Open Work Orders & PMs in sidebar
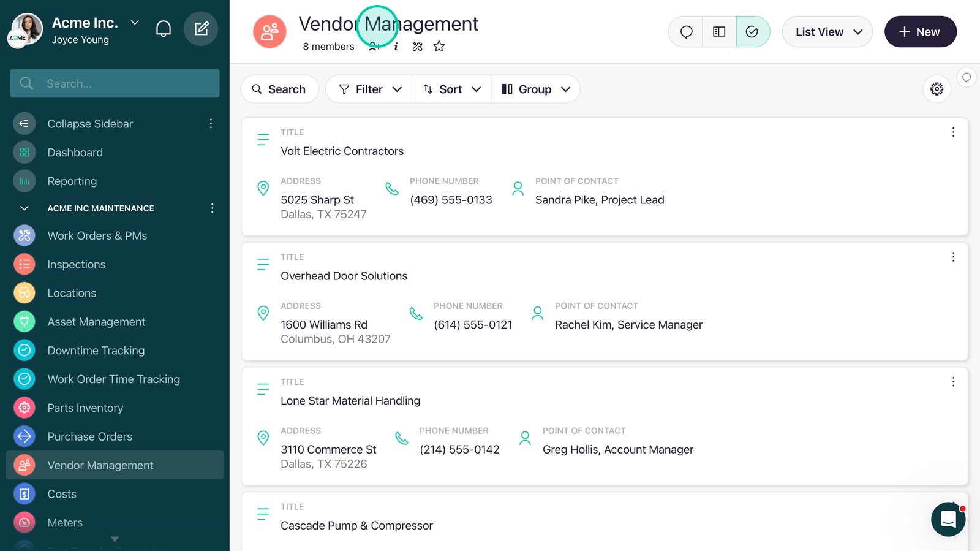The width and height of the screenshot is (980, 551). [x=97, y=236]
